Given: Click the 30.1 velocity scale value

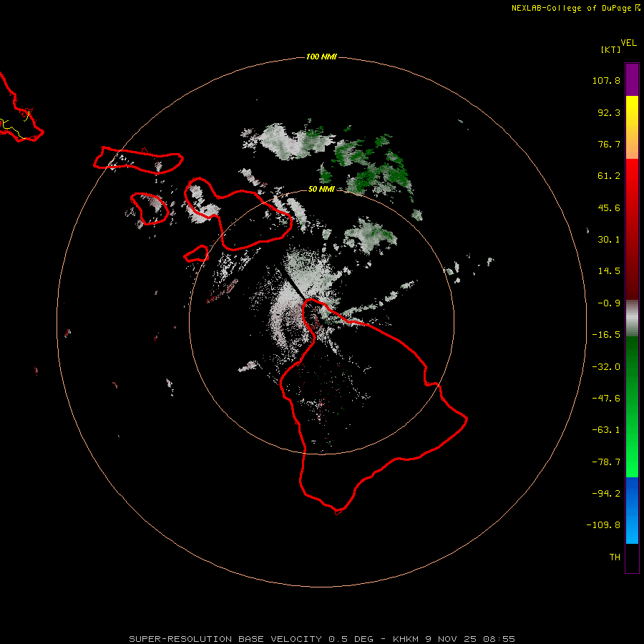Looking at the screenshot, I should [x=609, y=240].
